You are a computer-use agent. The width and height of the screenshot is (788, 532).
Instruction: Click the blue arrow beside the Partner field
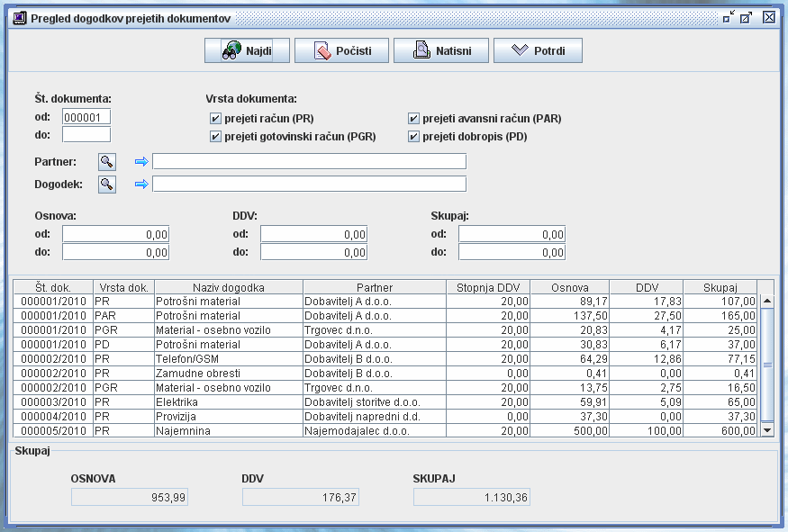point(140,162)
